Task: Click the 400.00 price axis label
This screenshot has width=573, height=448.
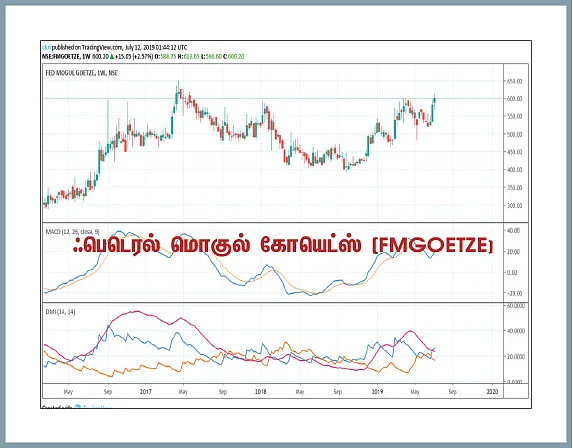Action: click(514, 170)
